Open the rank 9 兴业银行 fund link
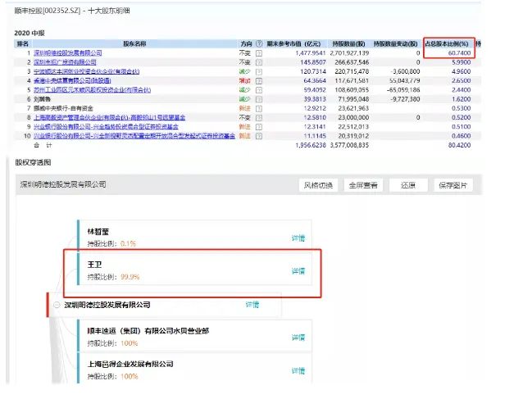Image resolution: width=532 pixels, height=399 pixels. pyautogui.click(x=106, y=127)
